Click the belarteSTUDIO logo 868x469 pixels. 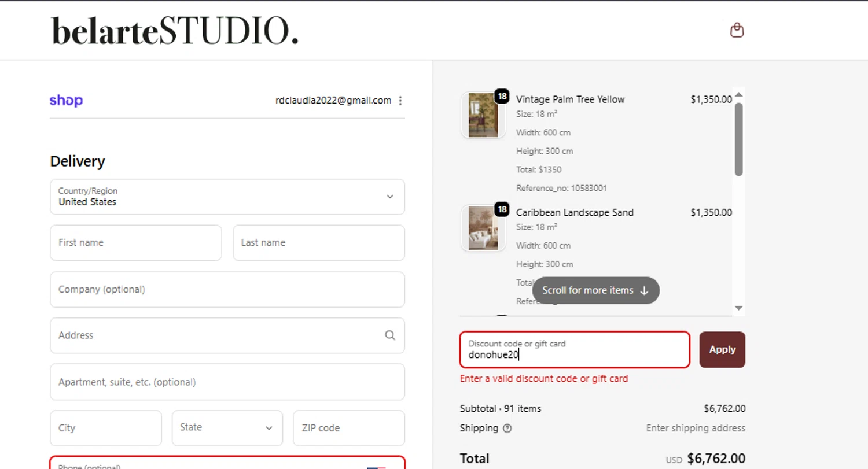175,31
